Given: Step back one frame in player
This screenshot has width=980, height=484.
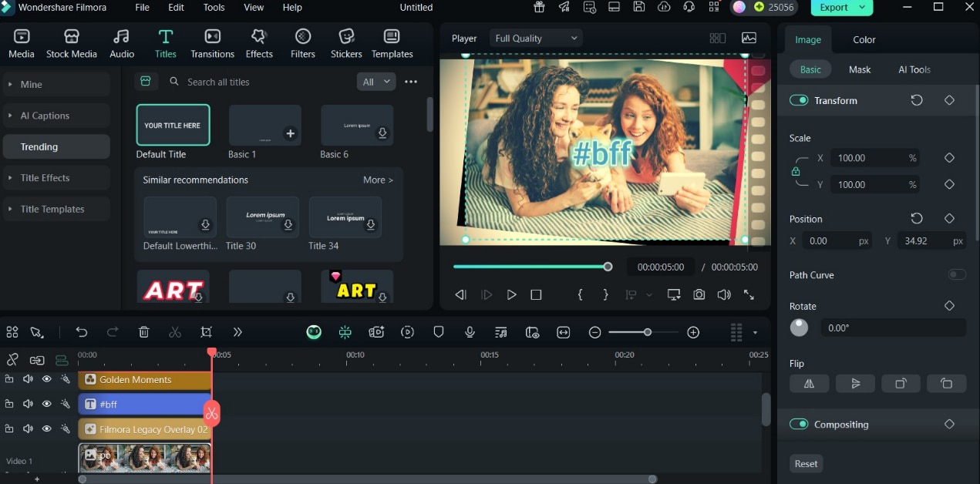Looking at the screenshot, I should click(461, 294).
